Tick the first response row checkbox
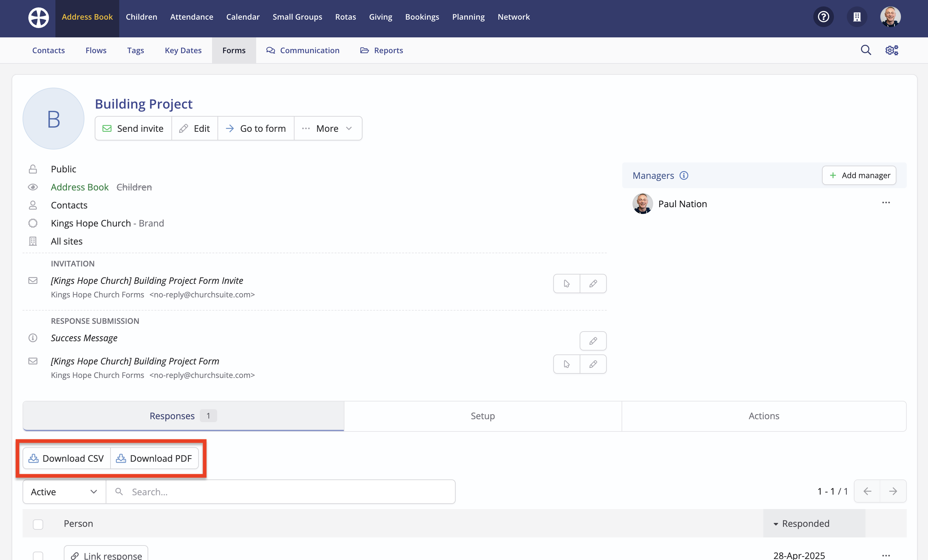This screenshot has width=928, height=560. pyautogui.click(x=38, y=555)
